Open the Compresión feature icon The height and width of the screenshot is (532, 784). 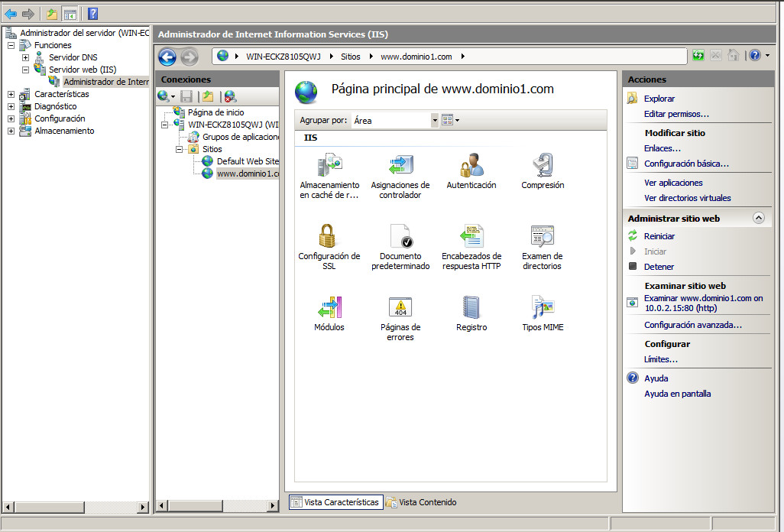click(543, 167)
